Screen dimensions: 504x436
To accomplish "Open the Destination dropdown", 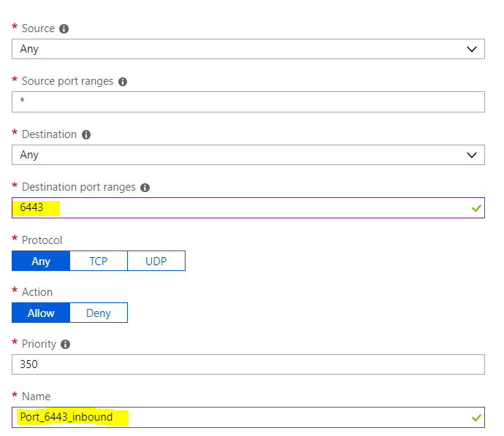I will pyautogui.click(x=248, y=155).
